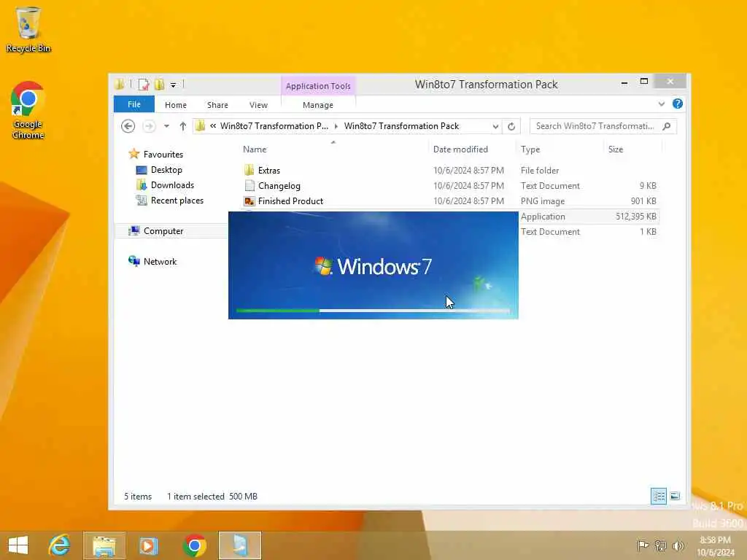This screenshot has height=560, width=747.
Task: Go back with the Back arrow
Action: click(x=128, y=126)
